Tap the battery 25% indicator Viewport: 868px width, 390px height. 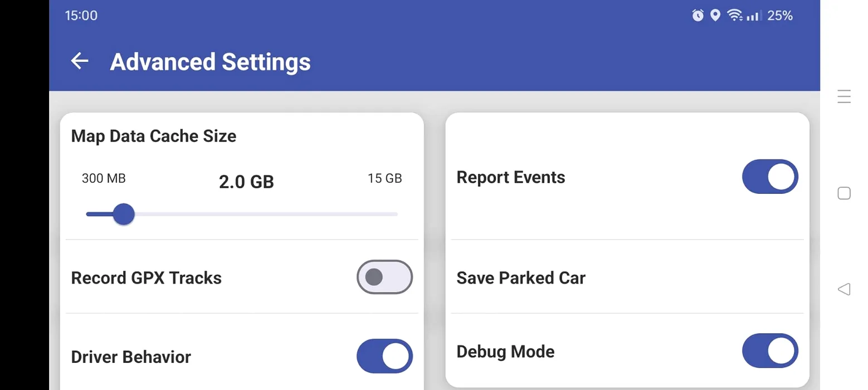(x=780, y=16)
